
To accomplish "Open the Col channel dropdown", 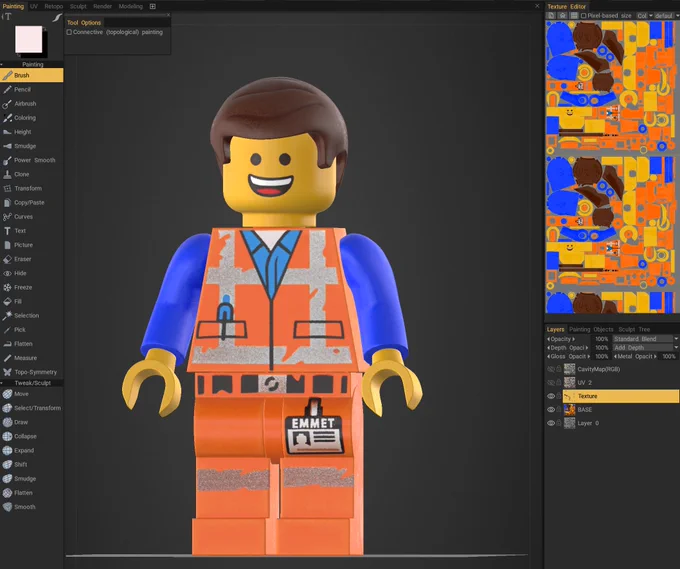I will pos(644,16).
